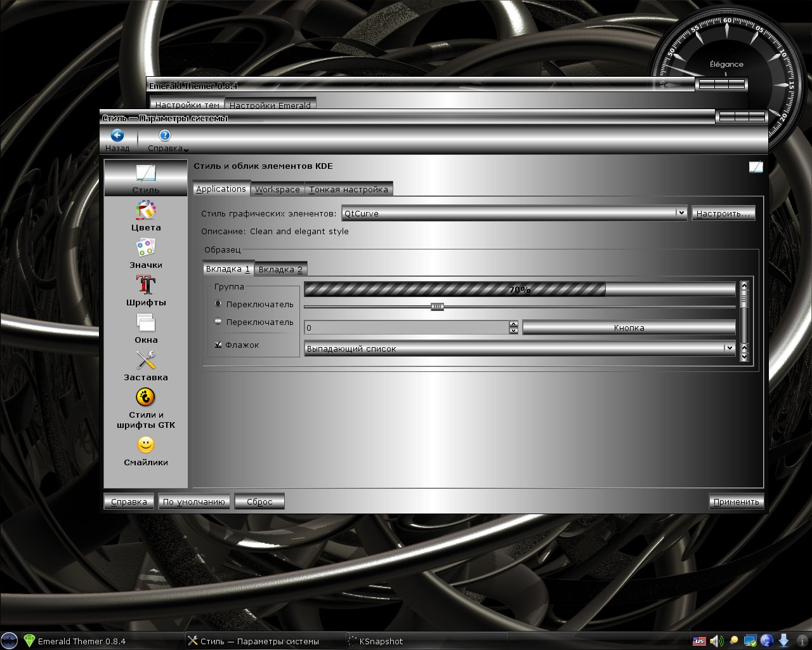Click the style module icon at top right
Viewport: 812px width, 650px height.
coord(756,167)
